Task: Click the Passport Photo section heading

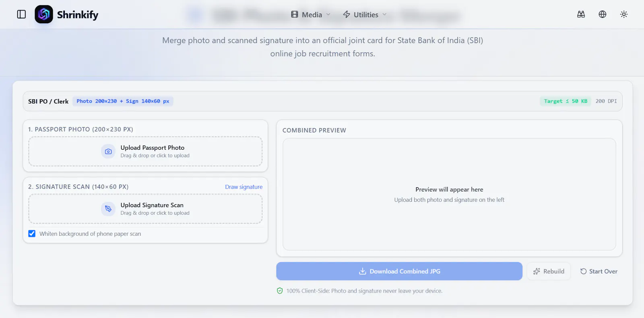Action: click(x=80, y=129)
